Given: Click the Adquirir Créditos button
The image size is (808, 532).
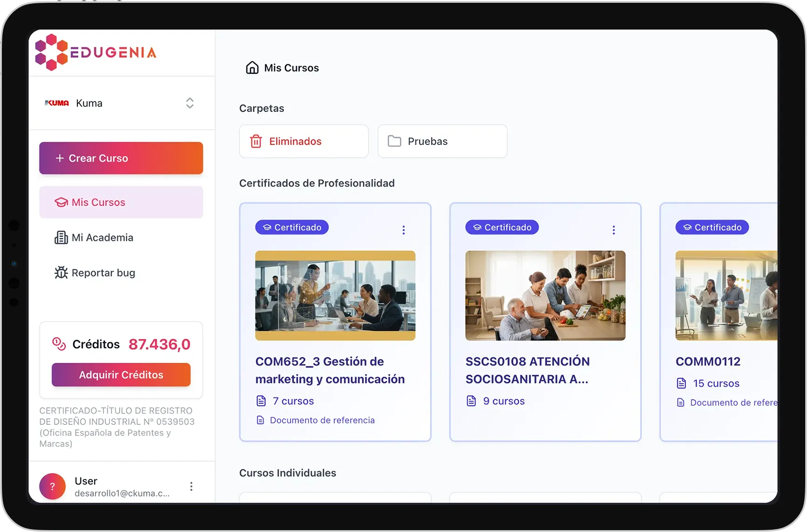Looking at the screenshot, I should click(121, 375).
